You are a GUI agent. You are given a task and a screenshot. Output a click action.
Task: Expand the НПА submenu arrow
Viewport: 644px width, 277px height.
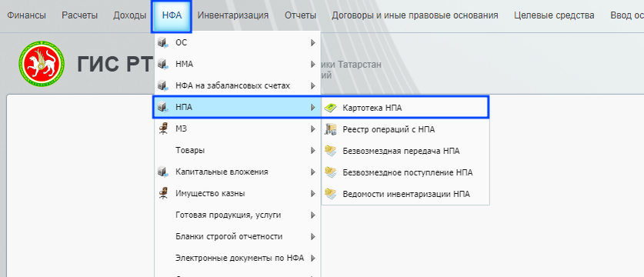[313, 107]
